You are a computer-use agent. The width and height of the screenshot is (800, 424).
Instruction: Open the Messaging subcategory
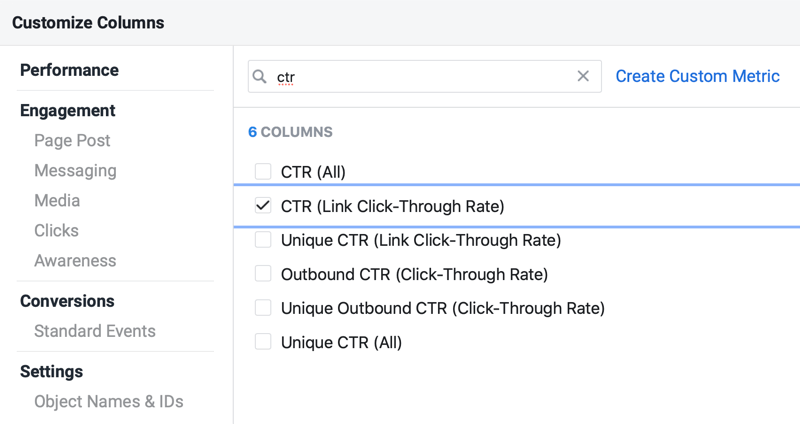pos(75,171)
